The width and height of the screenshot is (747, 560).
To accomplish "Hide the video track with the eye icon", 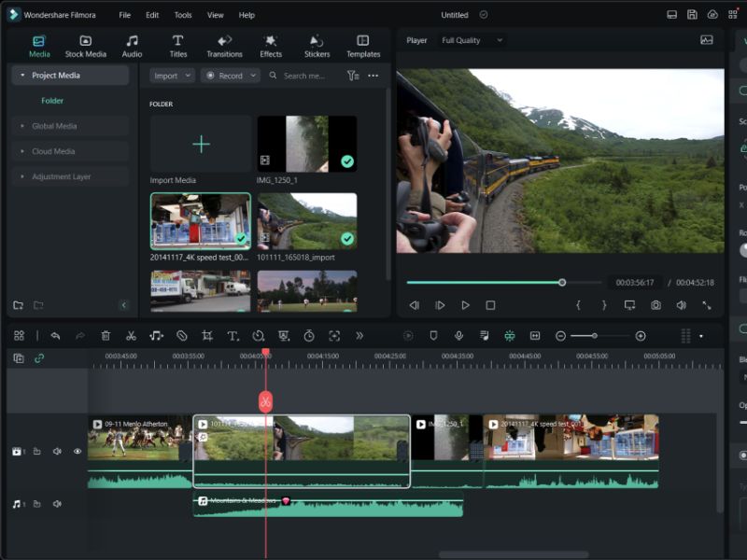I will [78, 452].
